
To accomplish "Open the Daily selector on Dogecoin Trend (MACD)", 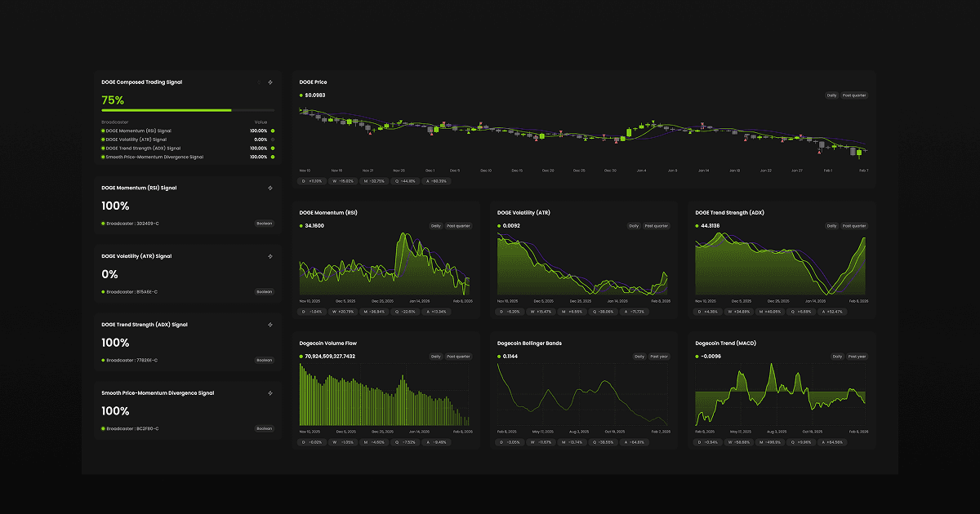I will pyautogui.click(x=837, y=357).
